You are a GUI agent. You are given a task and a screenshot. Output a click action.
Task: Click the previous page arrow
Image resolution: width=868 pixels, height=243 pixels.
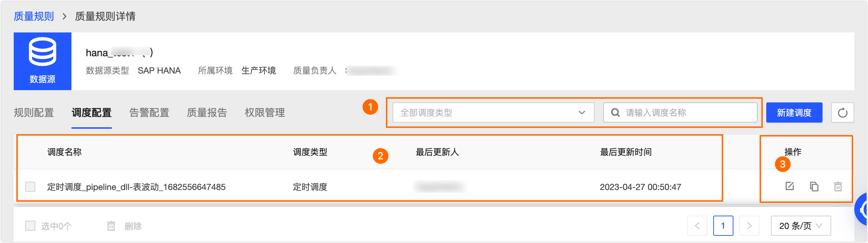(697, 226)
